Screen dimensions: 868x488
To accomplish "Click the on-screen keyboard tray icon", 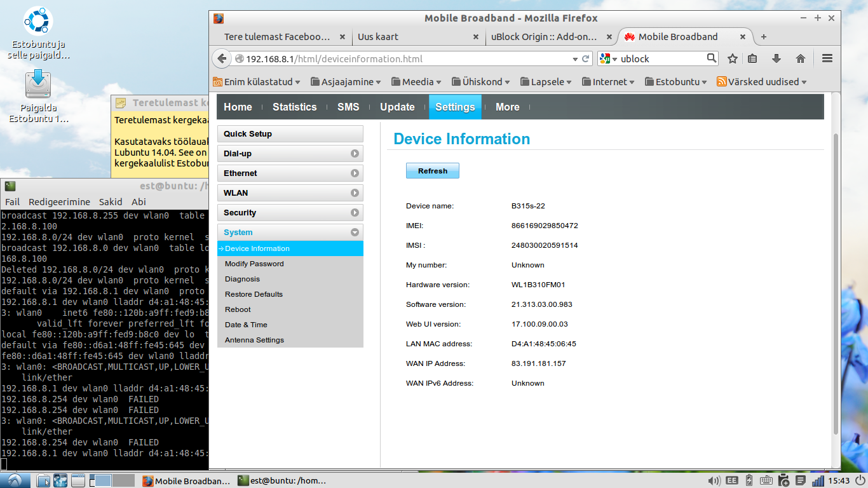I will tap(766, 480).
